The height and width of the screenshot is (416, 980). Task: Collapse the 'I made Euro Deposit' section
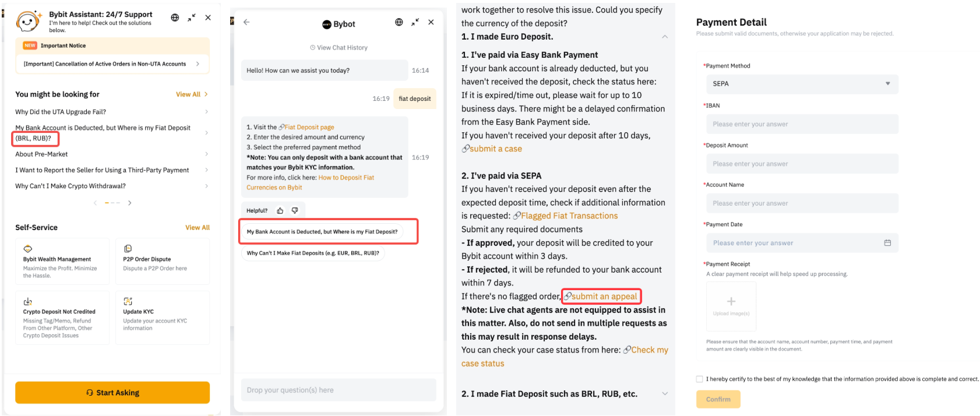(665, 37)
